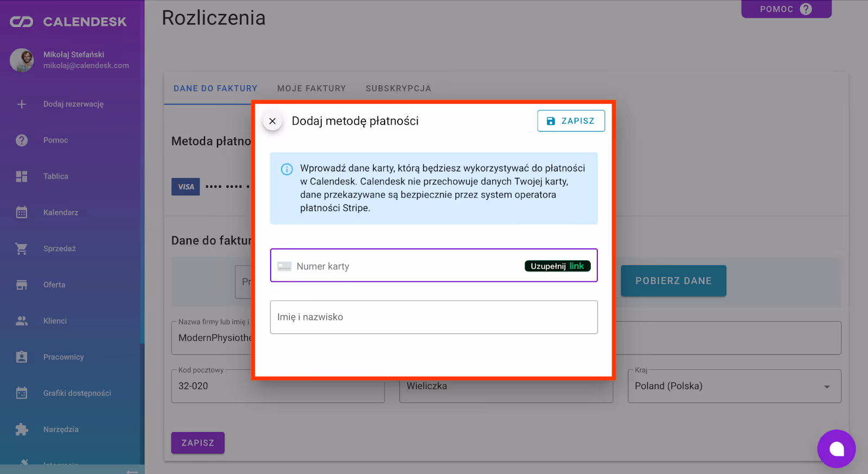The height and width of the screenshot is (474, 868).
Task: Click the Uzupełnij link autofill button
Action: pyautogui.click(x=557, y=266)
